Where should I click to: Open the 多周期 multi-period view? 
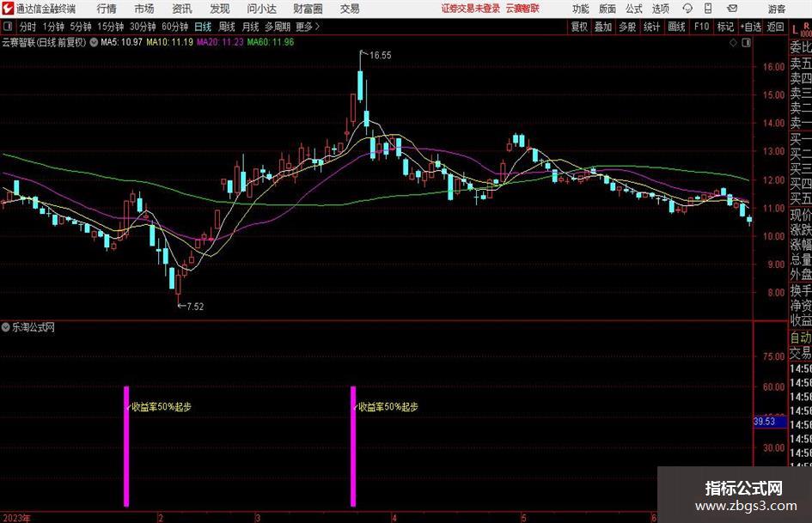point(278,27)
